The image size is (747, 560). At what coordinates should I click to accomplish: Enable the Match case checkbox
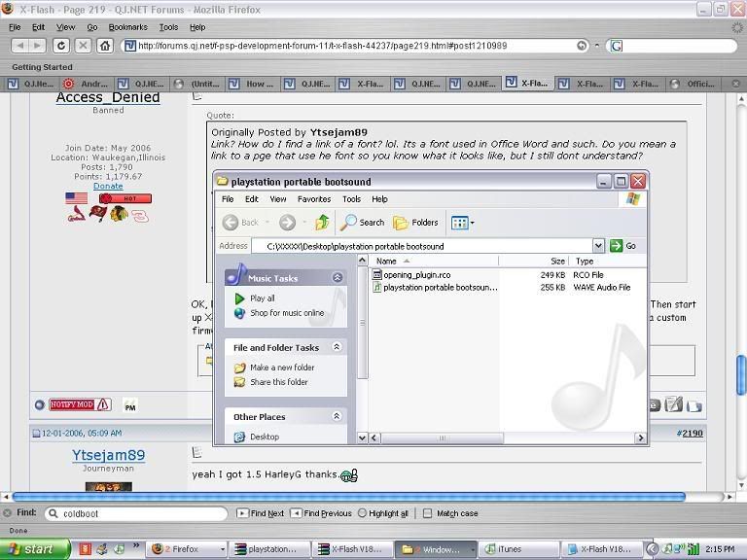427,513
